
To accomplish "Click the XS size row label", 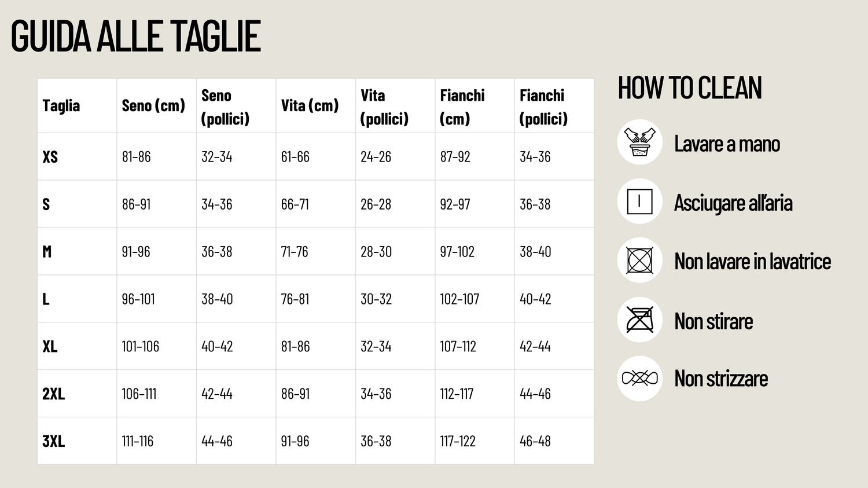I will (50, 157).
